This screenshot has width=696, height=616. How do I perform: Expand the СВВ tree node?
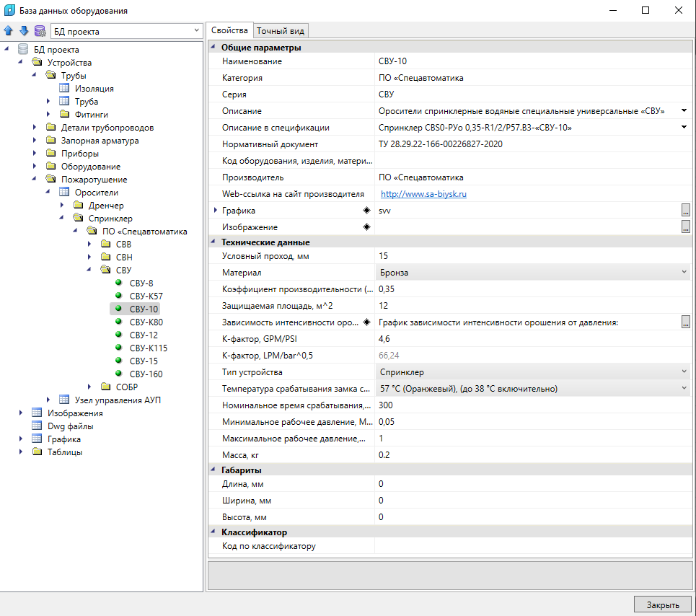pos(89,244)
